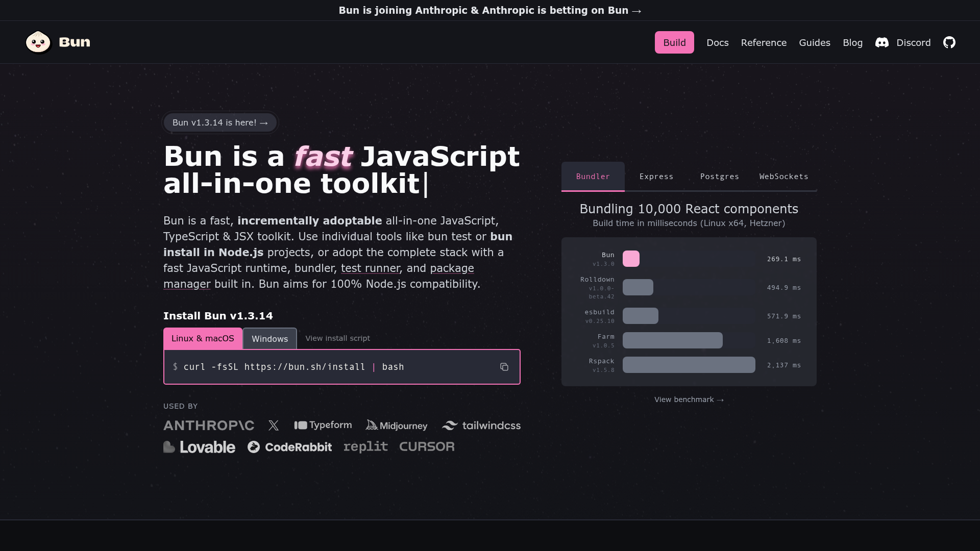The image size is (980, 551).
Task: Switch to the Express benchmark tab
Action: [x=656, y=177]
